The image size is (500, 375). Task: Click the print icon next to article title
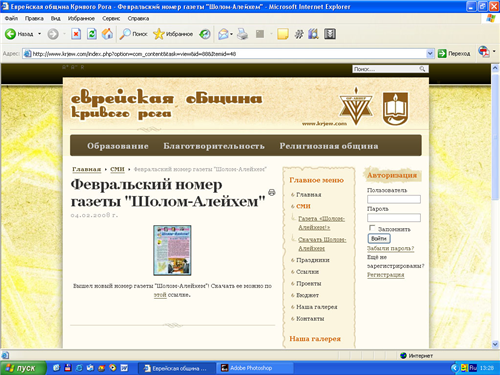(x=272, y=192)
